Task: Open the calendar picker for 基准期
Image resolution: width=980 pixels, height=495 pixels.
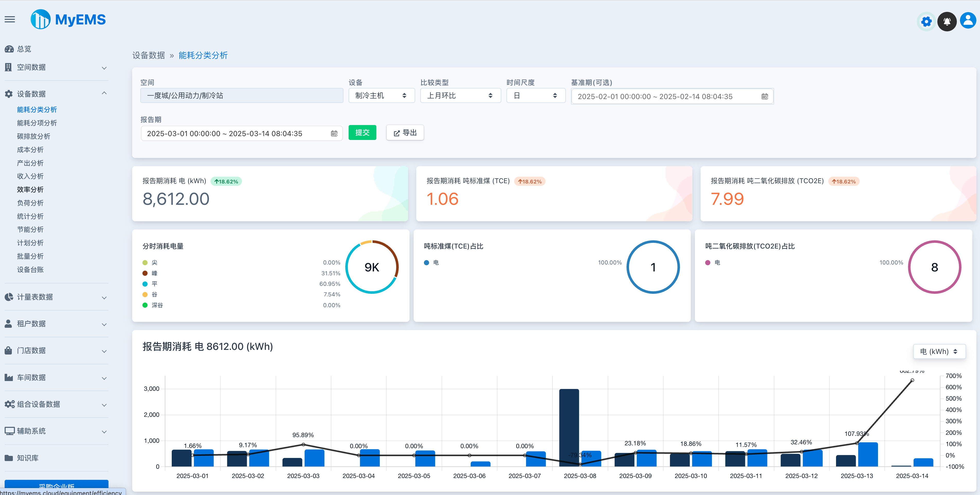Action: coord(765,96)
